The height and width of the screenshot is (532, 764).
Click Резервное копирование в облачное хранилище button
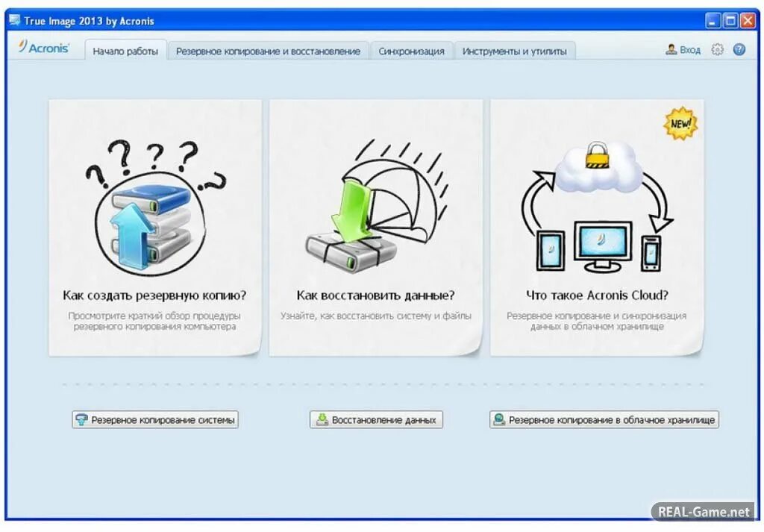pos(604,419)
